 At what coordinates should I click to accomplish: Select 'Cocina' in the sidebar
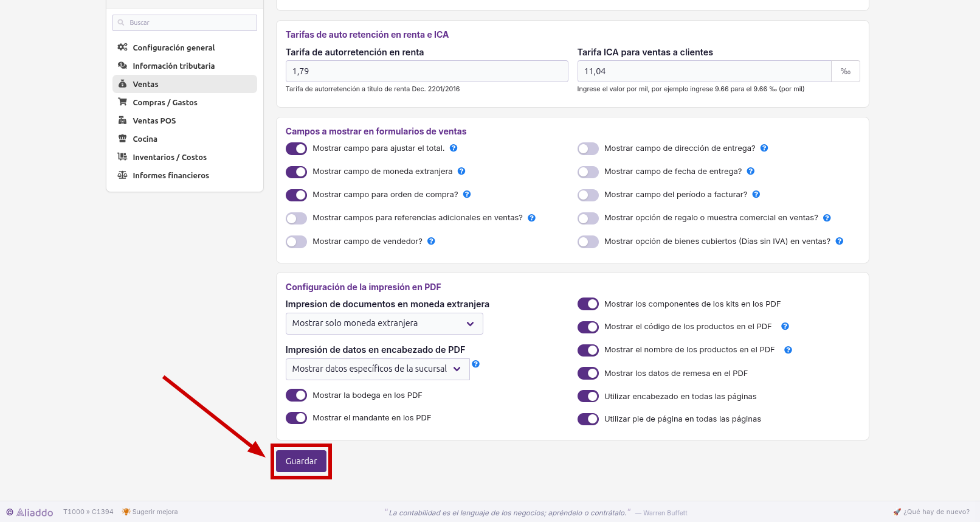click(185, 139)
